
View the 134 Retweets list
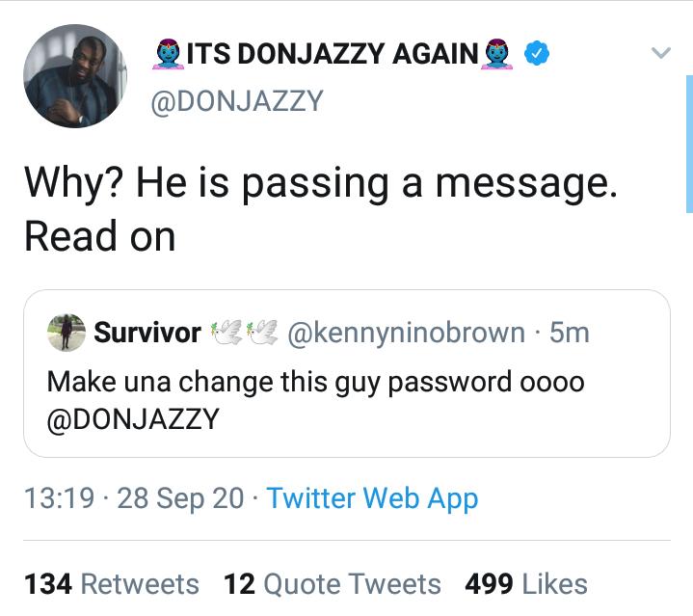click(x=111, y=584)
